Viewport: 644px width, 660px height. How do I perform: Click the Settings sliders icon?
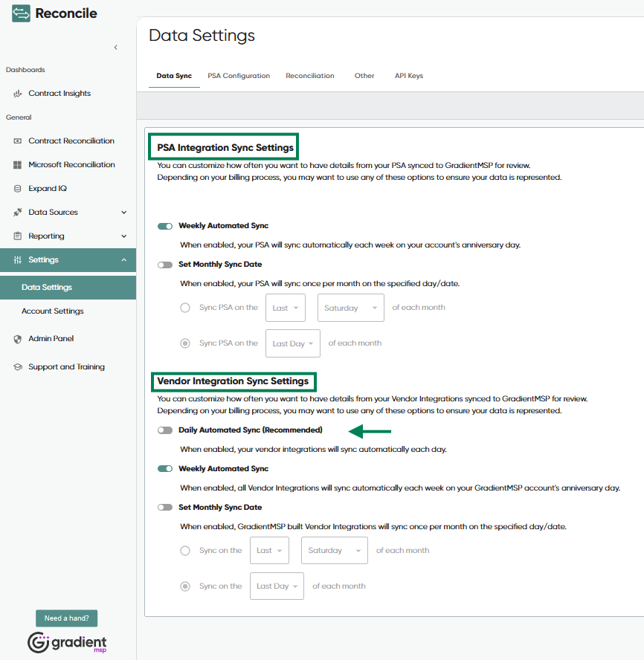coord(17,260)
